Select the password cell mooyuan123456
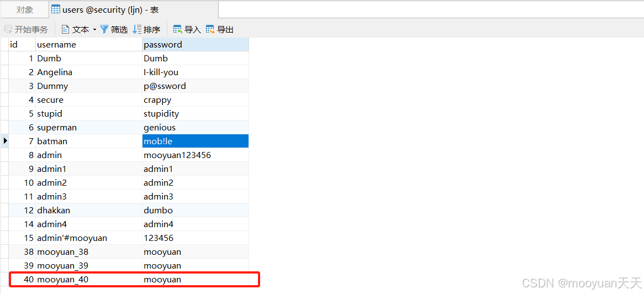 [196, 155]
